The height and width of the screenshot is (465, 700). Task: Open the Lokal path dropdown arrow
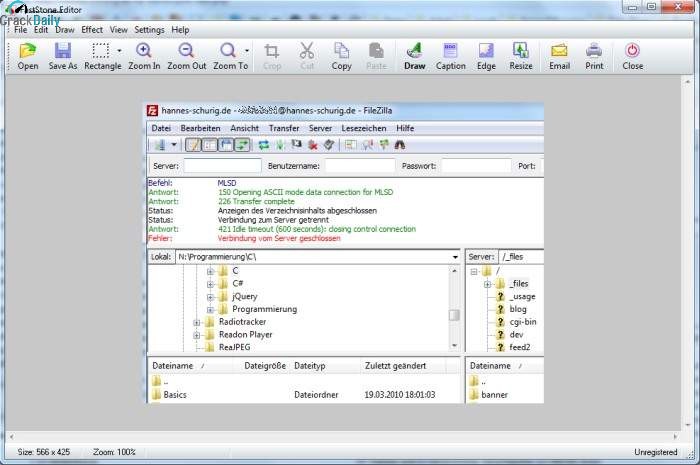click(455, 257)
